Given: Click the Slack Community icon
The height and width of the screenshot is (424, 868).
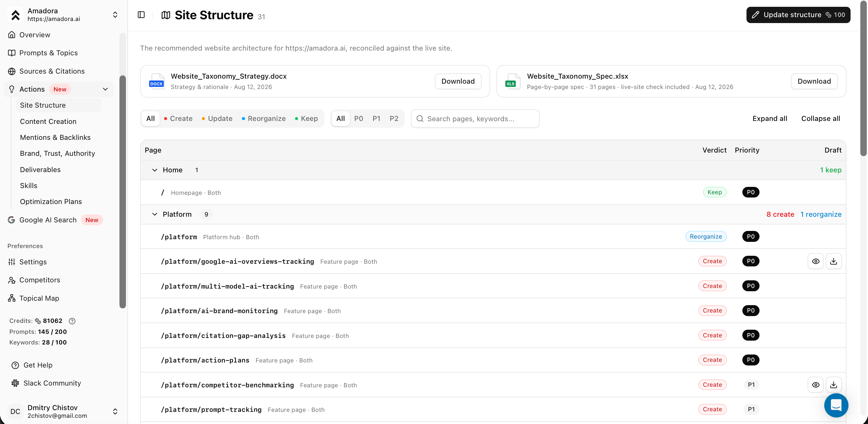Looking at the screenshot, I should point(15,383).
